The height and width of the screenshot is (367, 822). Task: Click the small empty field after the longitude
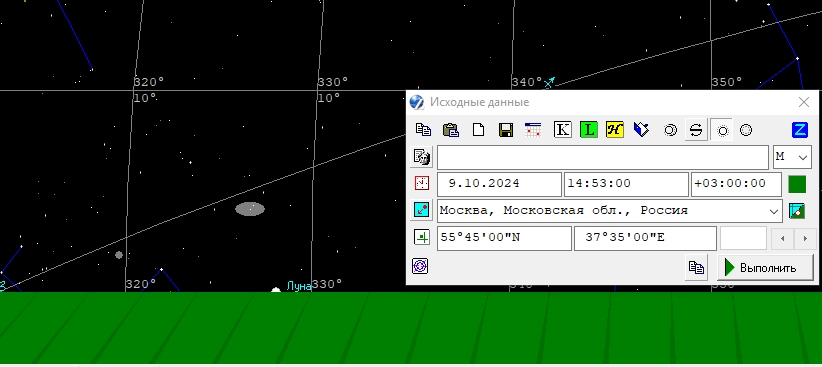[x=743, y=238]
